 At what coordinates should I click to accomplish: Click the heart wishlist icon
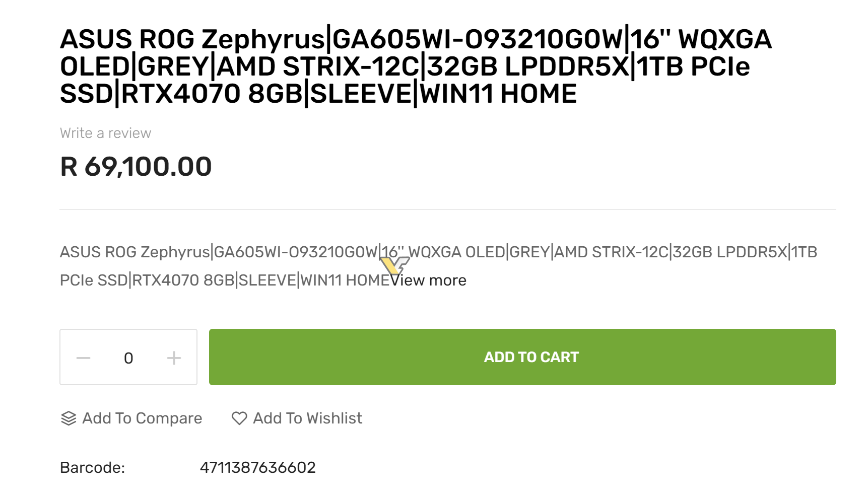239,418
